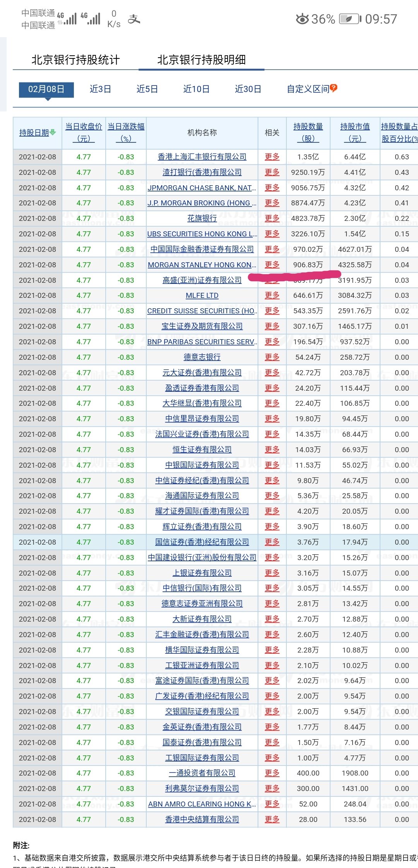The width and height of the screenshot is (418, 868).
Task: Tap the eye comfort icon in status bar
Action: coord(302,19)
